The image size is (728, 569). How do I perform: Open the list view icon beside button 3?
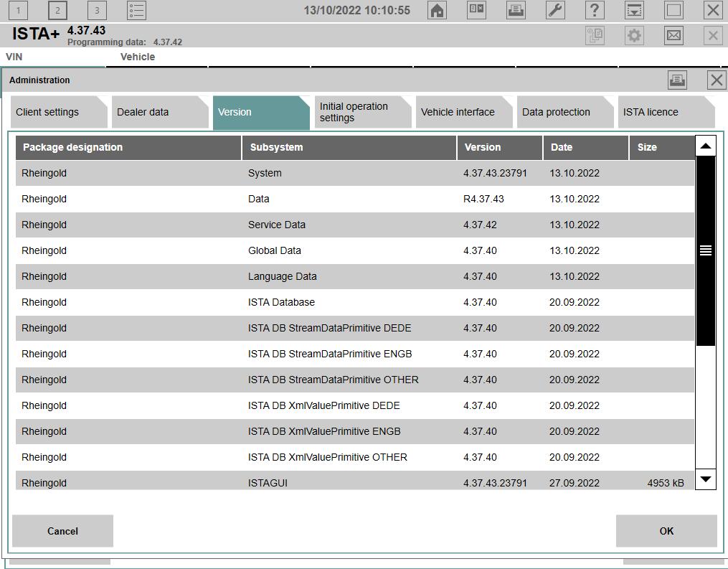[x=136, y=10]
